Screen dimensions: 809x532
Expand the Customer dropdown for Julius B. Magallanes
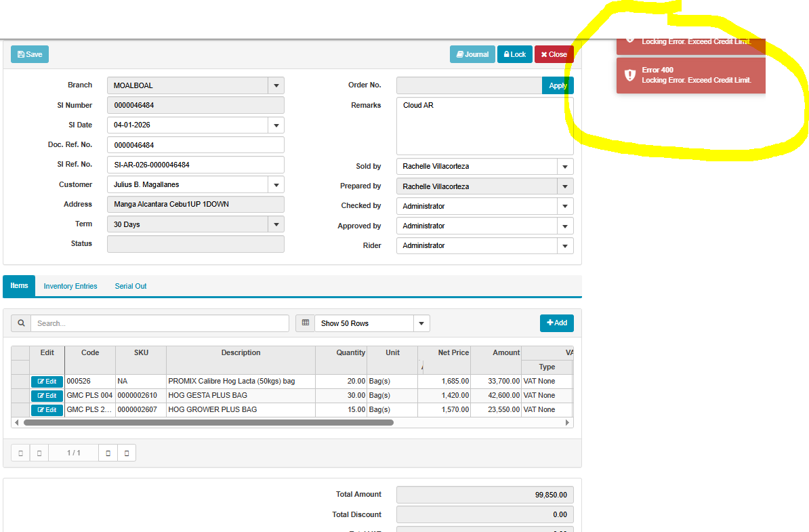(x=276, y=184)
